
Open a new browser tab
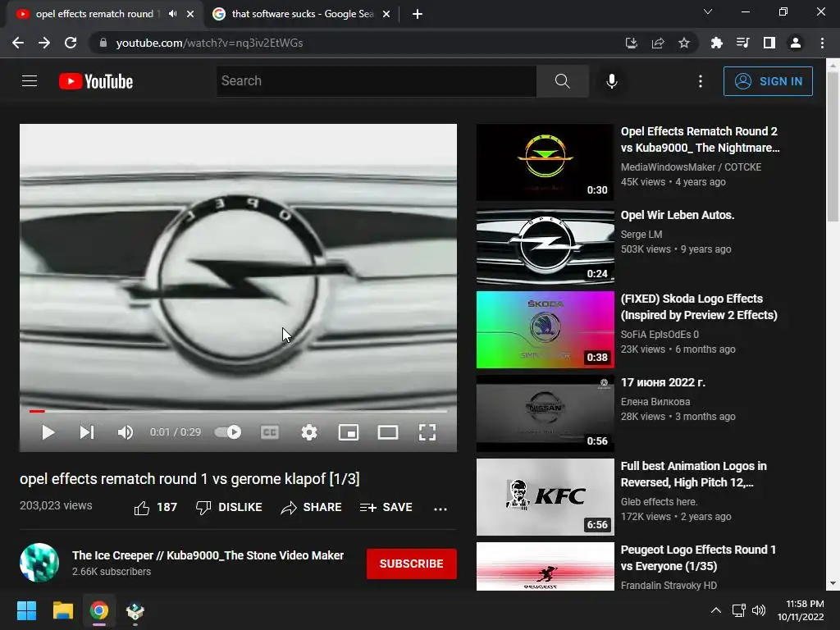coord(418,14)
